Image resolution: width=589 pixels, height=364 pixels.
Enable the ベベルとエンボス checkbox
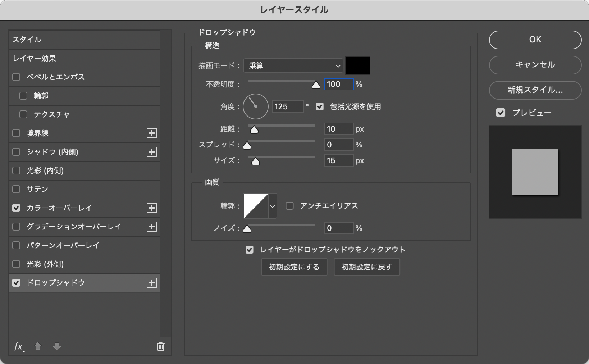(17, 77)
